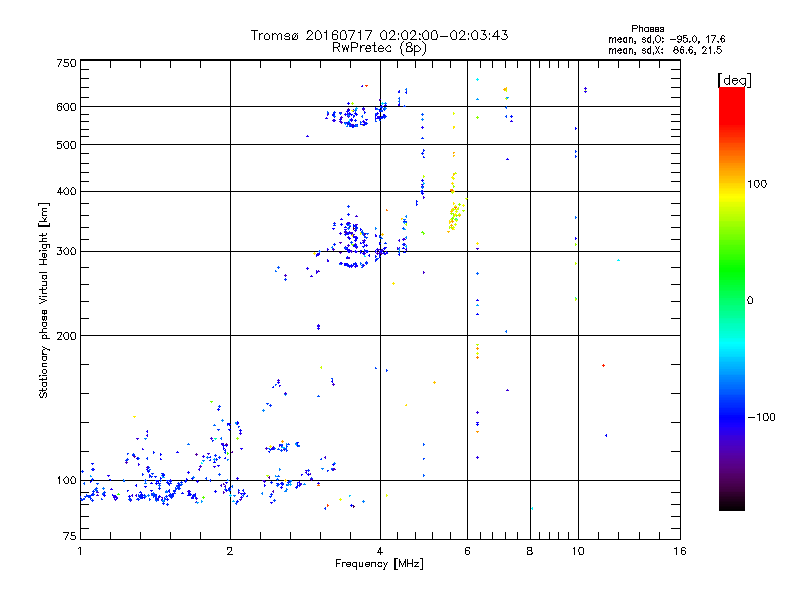Viewport: 800px width, 600px height.
Task: Click the '2' x-axis tick label
Action: (230, 551)
